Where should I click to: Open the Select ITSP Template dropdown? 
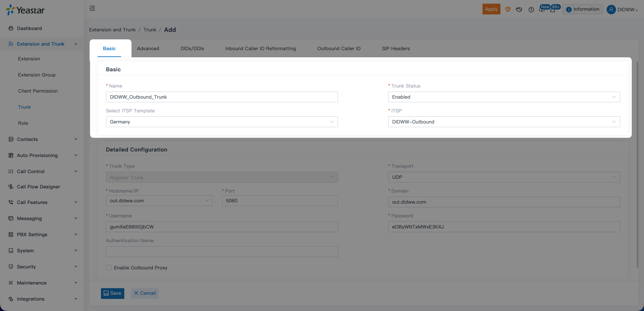click(x=222, y=122)
